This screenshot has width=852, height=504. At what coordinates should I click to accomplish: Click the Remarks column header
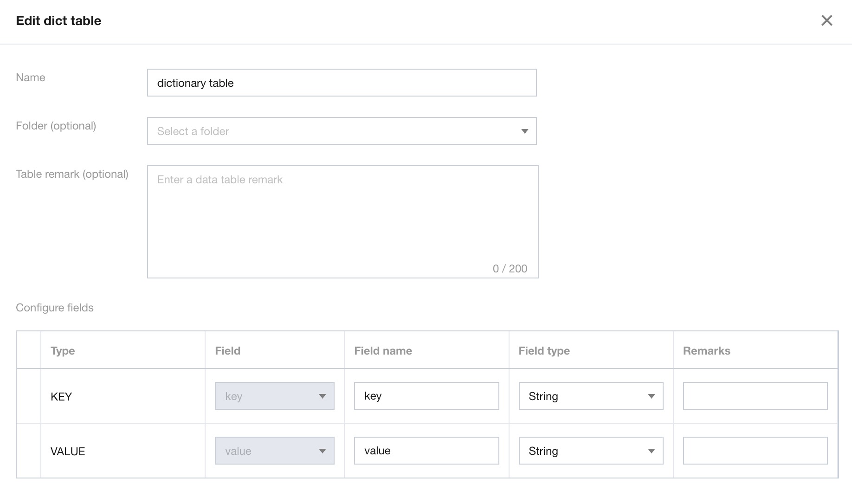706,351
